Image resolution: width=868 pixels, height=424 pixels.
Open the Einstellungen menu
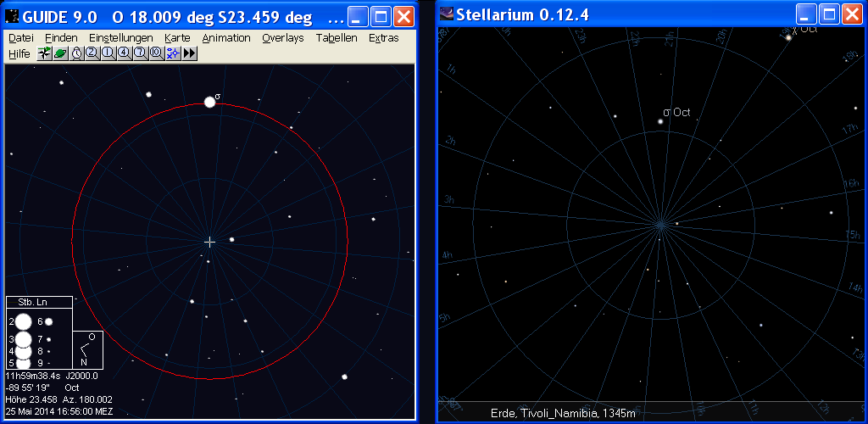tap(120, 38)
